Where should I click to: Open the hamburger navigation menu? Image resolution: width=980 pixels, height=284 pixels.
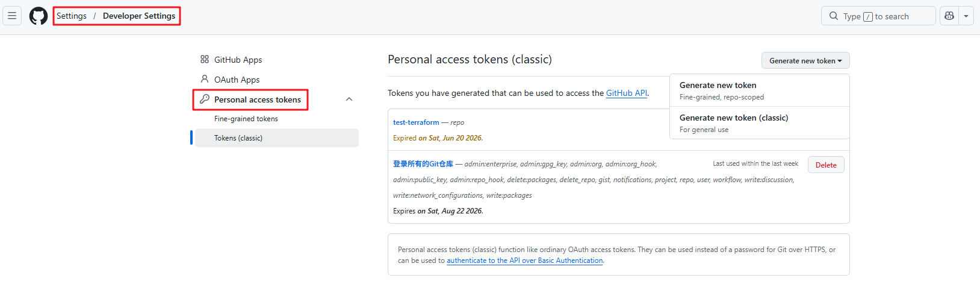pos(12,16)
